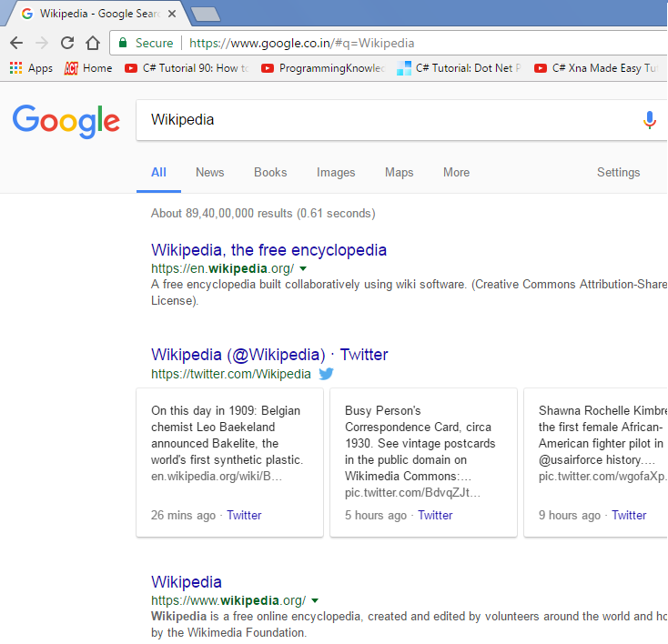The width and height of the screenshot is (668, 644).
Task: Open the ProgrammingKnowledge YouTube bookmark
Action: [323, 68]
